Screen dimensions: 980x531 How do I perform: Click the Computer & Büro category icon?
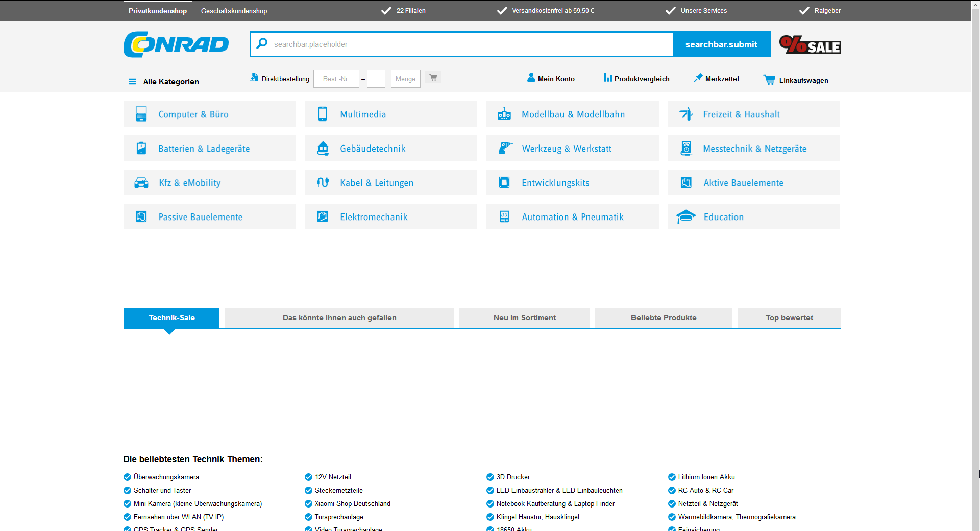pos(141,114)
